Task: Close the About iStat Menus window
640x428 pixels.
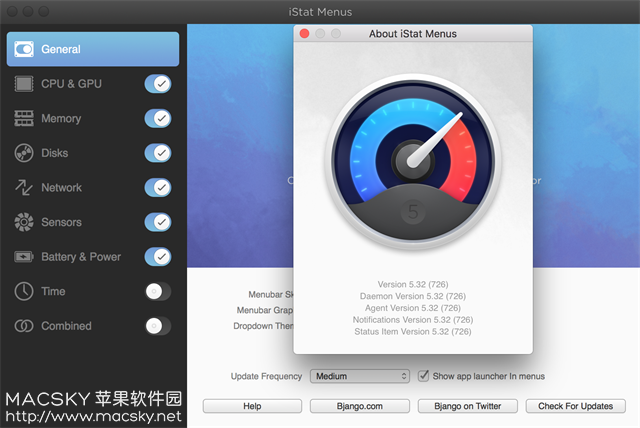Action: coord(304,33)
